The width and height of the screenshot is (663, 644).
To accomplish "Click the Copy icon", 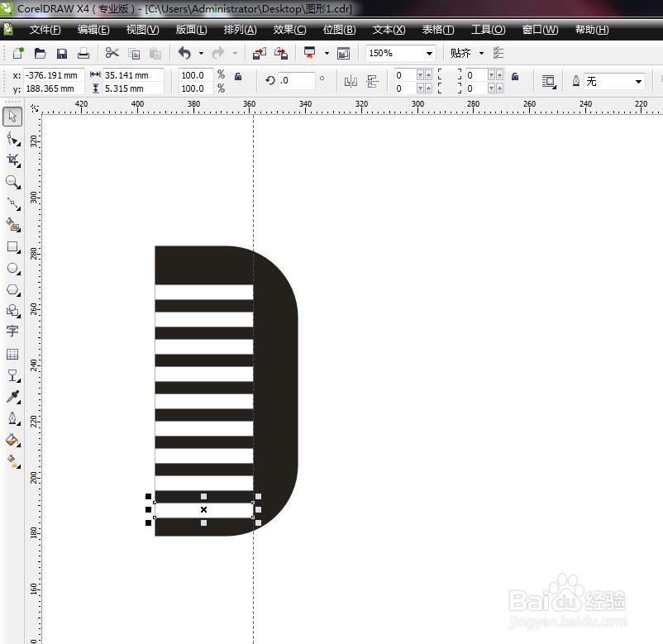I will 134,53.
